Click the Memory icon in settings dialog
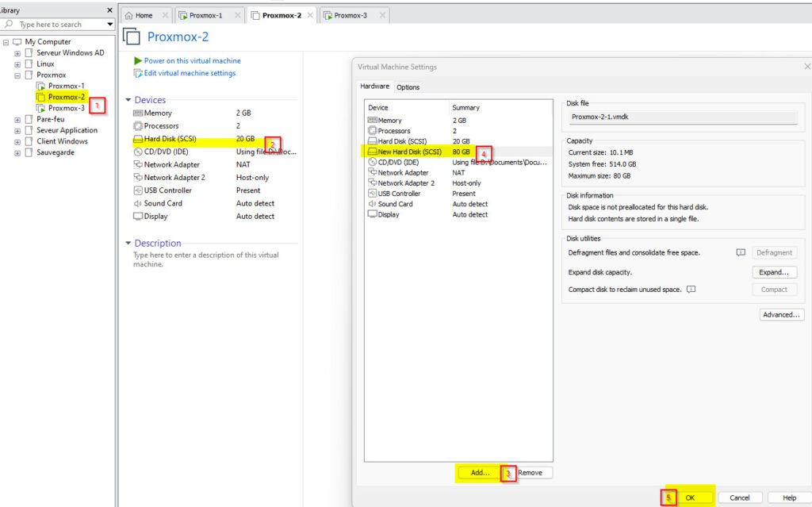 click(373, 121)
